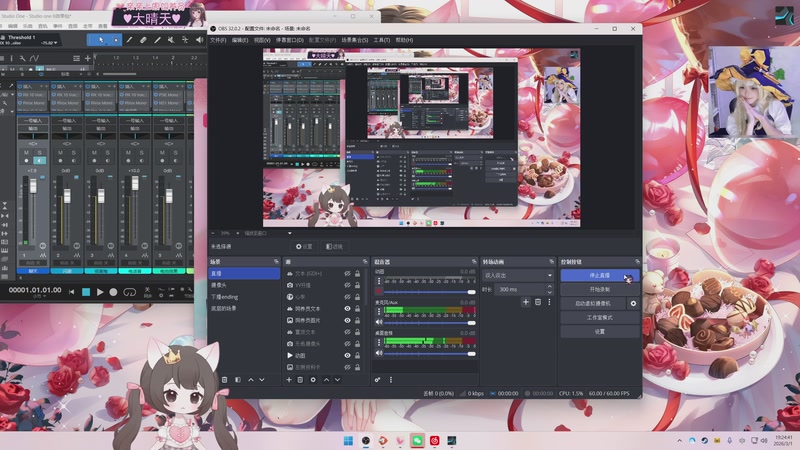800x450 pixels.
Task: Mute the 麦克风/Aux speaker icon
Action: coord(379,322)
